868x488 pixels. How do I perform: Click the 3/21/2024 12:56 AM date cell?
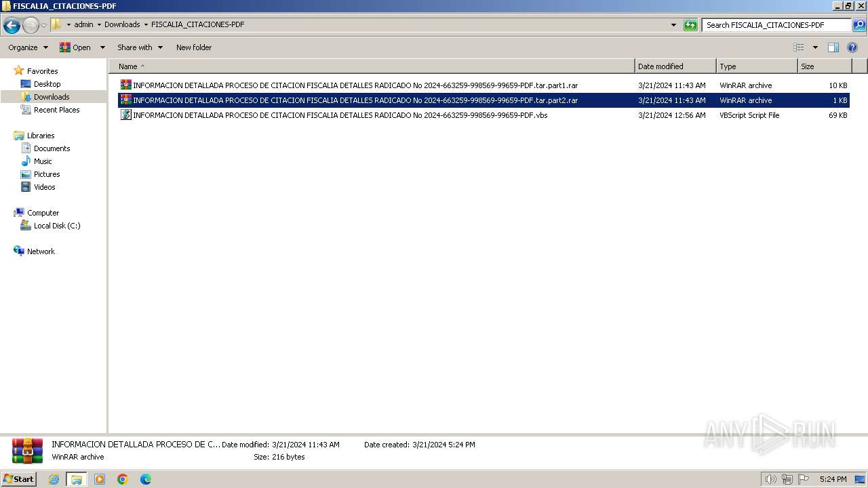[x=672, y=115]
